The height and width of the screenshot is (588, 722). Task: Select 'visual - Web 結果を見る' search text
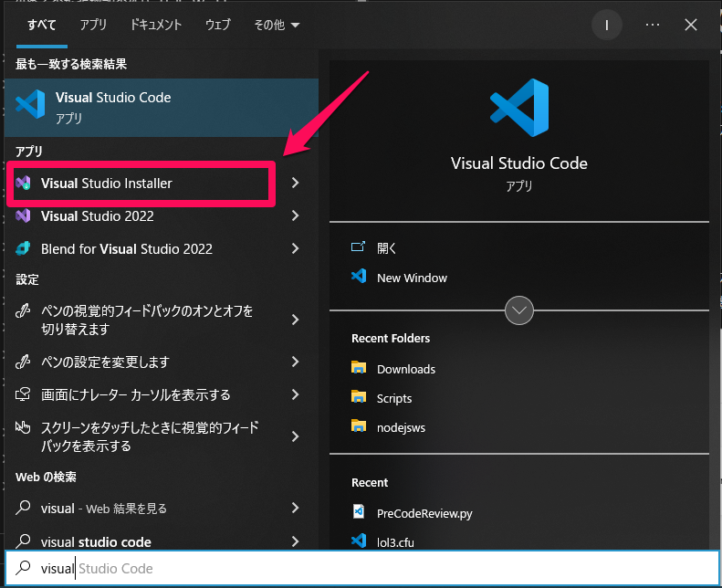pos(104,509)
